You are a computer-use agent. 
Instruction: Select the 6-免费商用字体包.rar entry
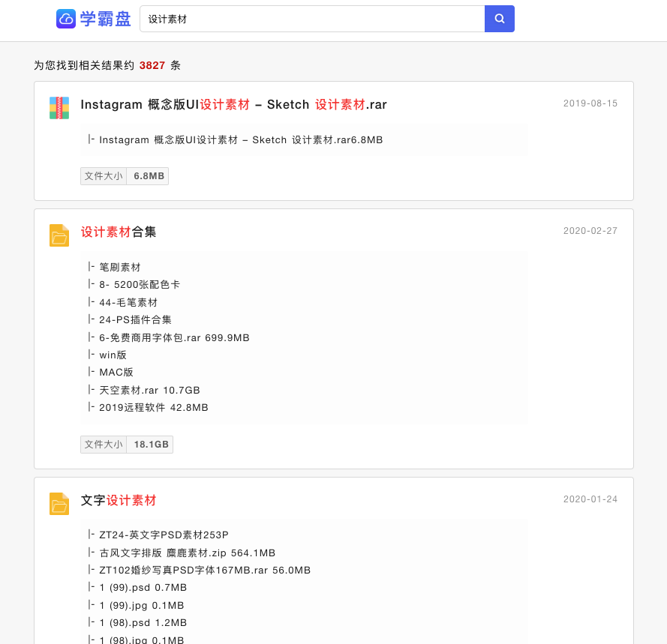174,337
